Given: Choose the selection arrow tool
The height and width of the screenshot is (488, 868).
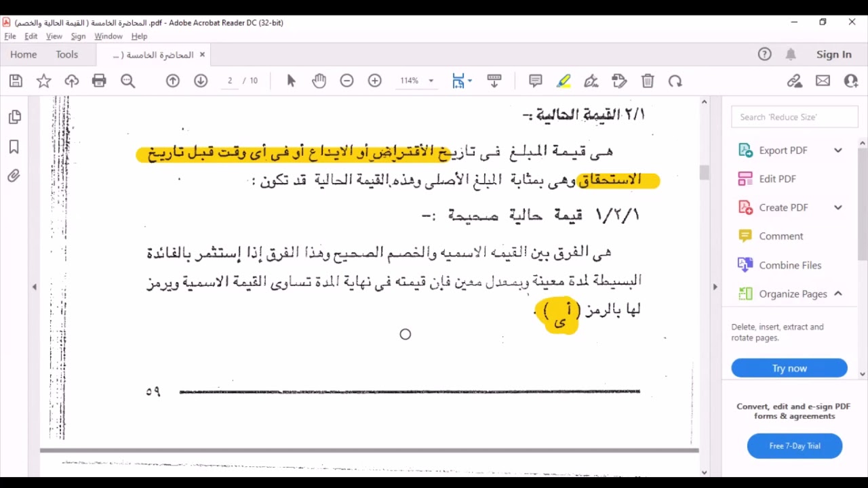Looking at the screenshot, I should click(x=291, y=81).
